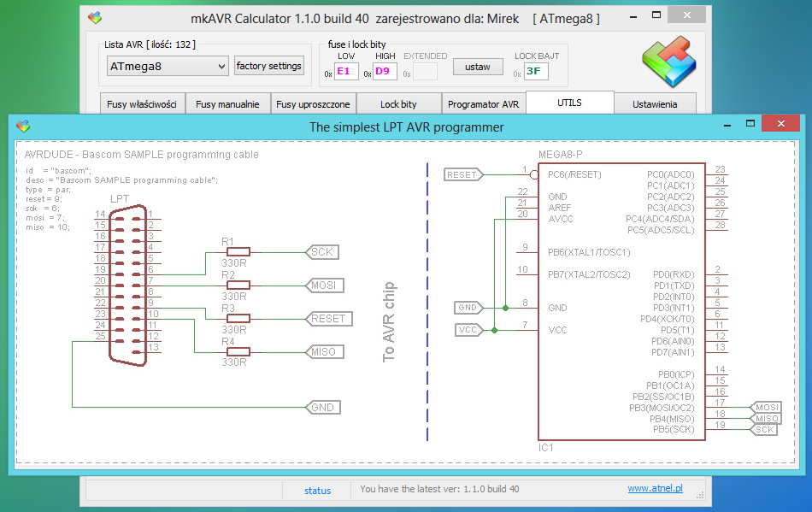This screenshot has width=812, height=512.
Task: Click the R1 resistor symbol
Action: click(238, 252)
